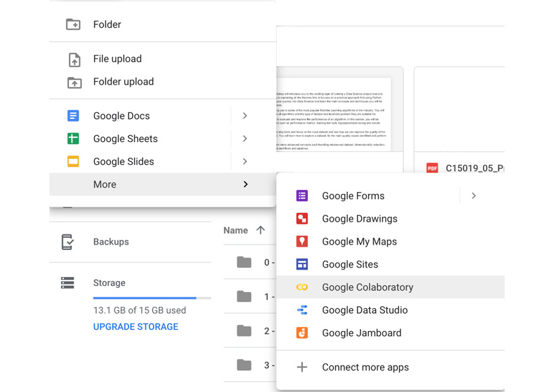The height and width of the screenshot is (392, 554).
Task: Click the Folder upload icon
Action: [x=74, y=82]
